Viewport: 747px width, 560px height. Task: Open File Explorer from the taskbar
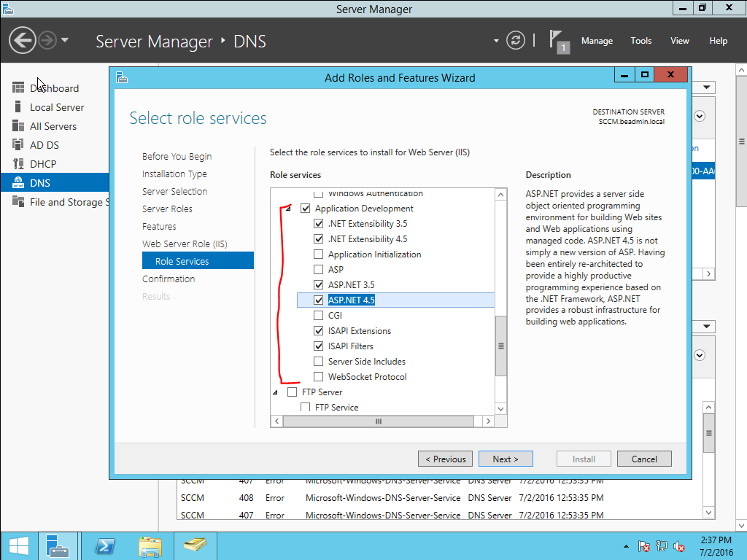[x=150, y=546]
